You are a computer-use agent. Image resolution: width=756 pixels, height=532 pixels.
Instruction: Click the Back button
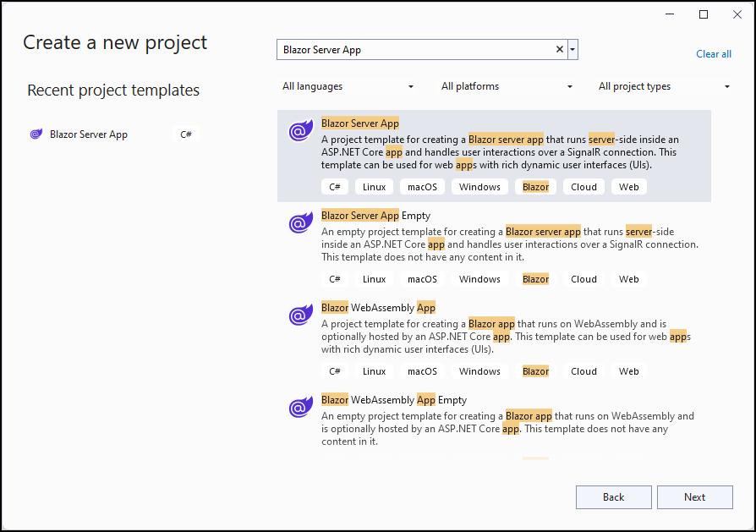[613, 496]
